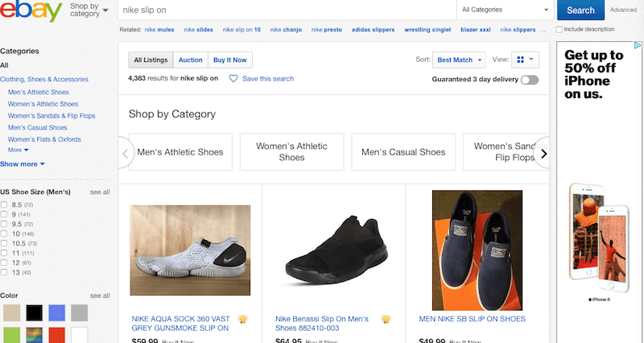644x343 pixels.
Task: Open Women's Flats & Oxfords sidebar link
Action: pos(44,139)
